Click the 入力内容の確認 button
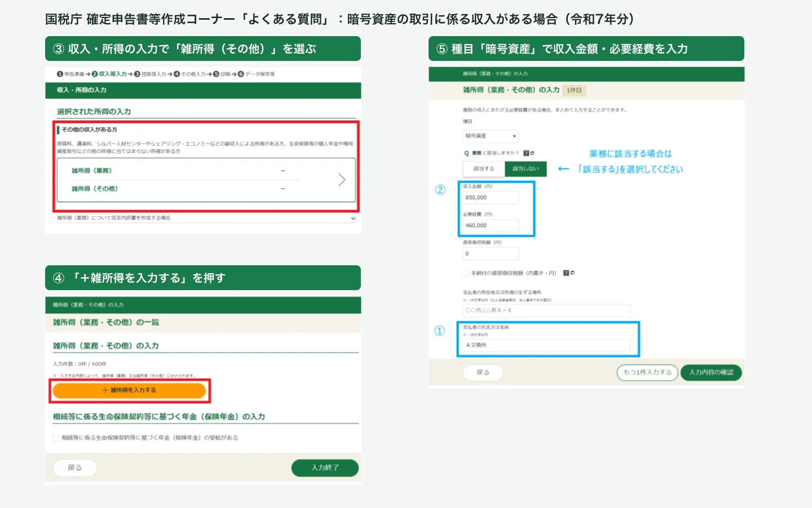This screenshot has width=812, height=508. tap(711, 373)
